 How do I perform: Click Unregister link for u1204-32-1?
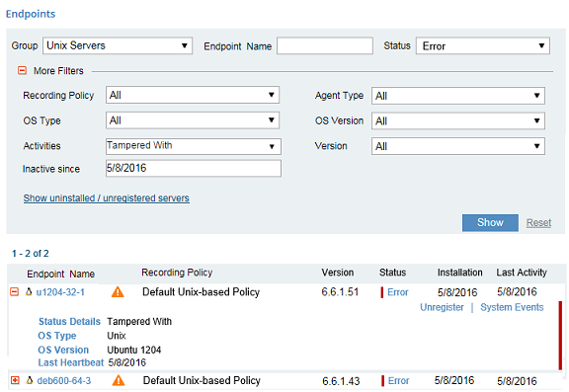coord(442,307)
